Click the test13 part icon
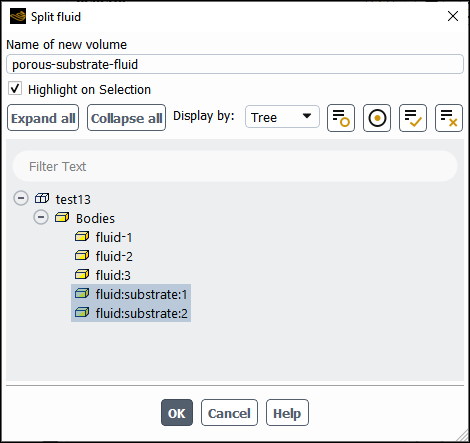Screen dimensions: 470x443 (x=42, y=199)
